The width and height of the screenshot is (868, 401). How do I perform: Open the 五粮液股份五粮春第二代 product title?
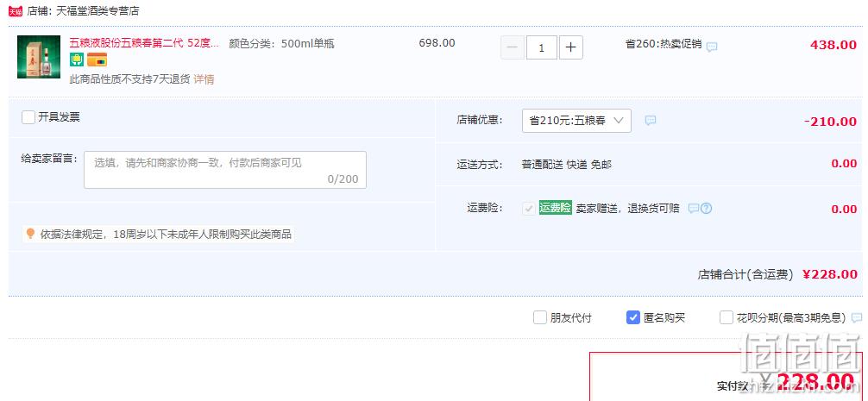click(x=144, y=43)
